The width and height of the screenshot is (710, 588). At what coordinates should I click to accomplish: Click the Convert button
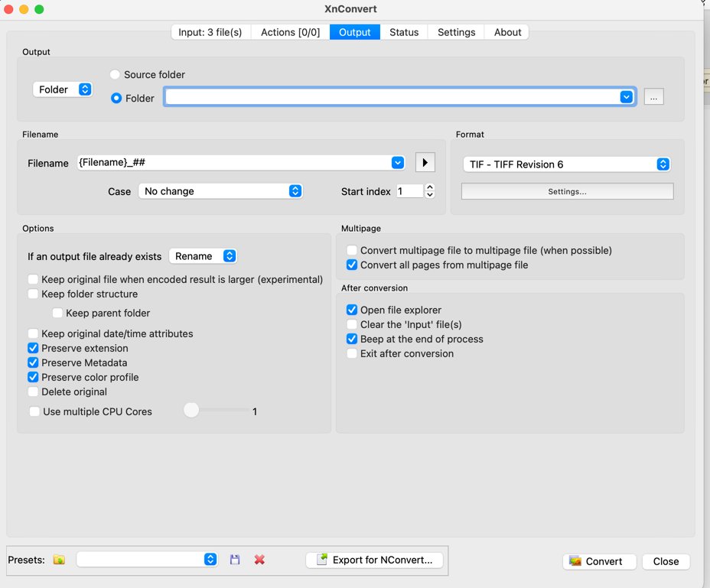(x=598, y=561)
